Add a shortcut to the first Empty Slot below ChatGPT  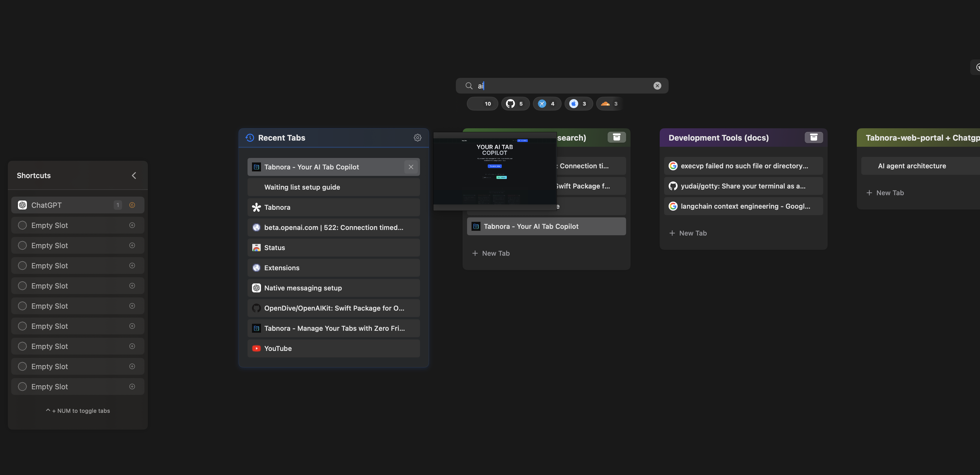[x=132, y=225]
